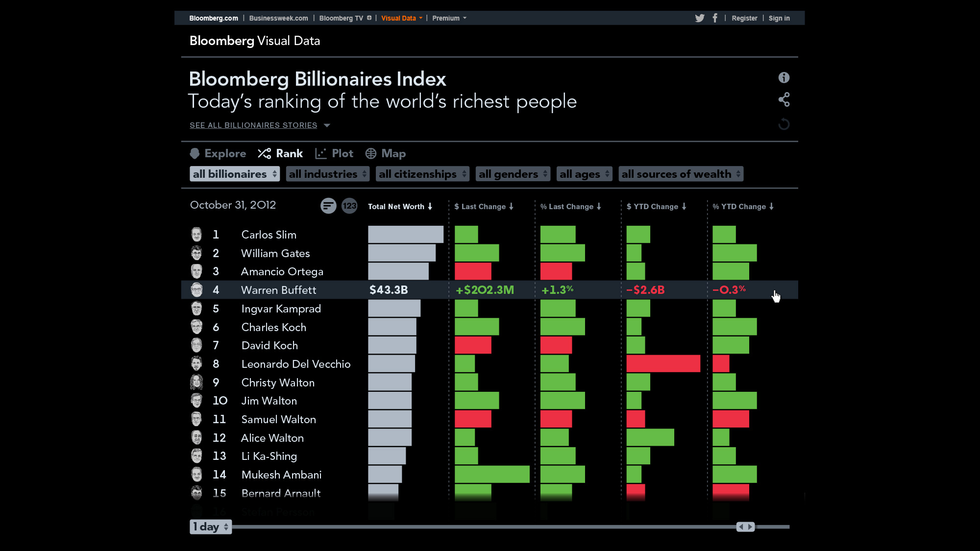Click Mukesh Ambani's long green last-change bar
This screenshot has width=980, height=551.
(492, 475)
